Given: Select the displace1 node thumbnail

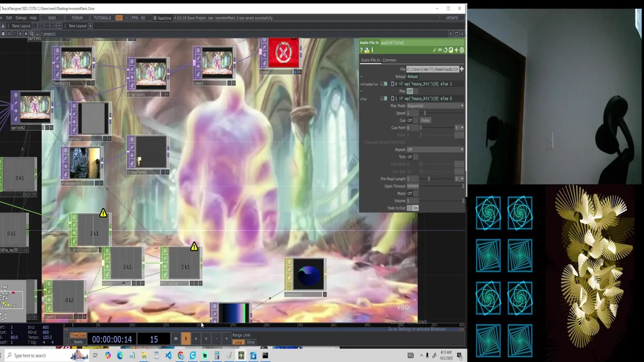Looking at the screenshot, I should [x=151, y=74].
